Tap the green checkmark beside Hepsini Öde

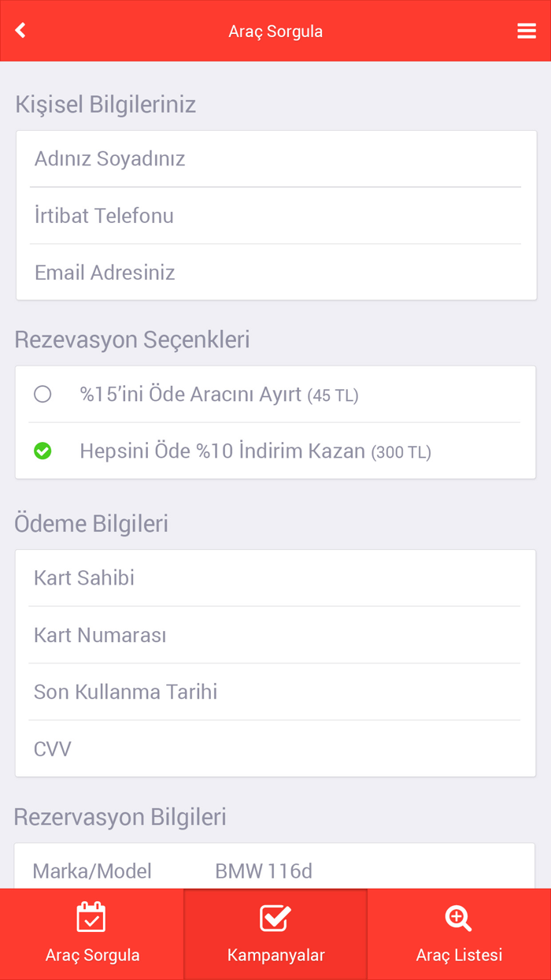tap(43, 451)
